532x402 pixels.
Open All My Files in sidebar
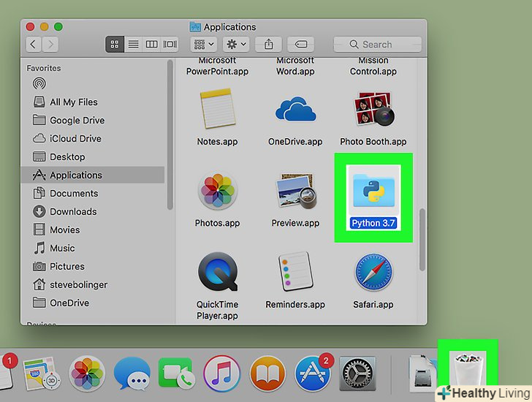point(93,102)
